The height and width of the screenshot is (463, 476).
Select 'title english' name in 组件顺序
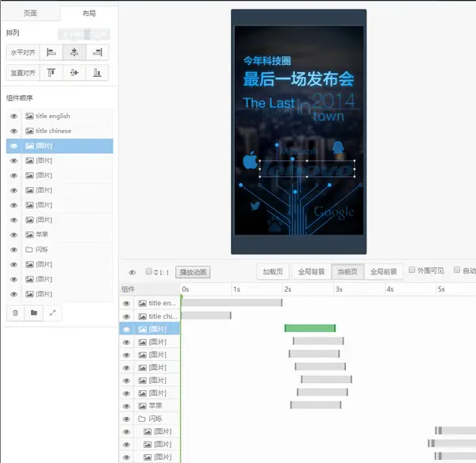[x=53, y=116]
